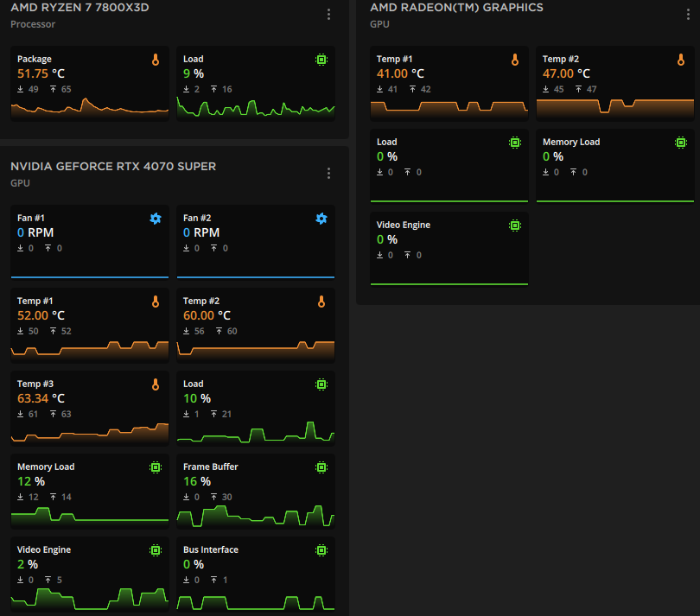Click the AMD RADEON(TM) GRAPHICS title
This screenshot has width=700, height=616.
(456, 8)
